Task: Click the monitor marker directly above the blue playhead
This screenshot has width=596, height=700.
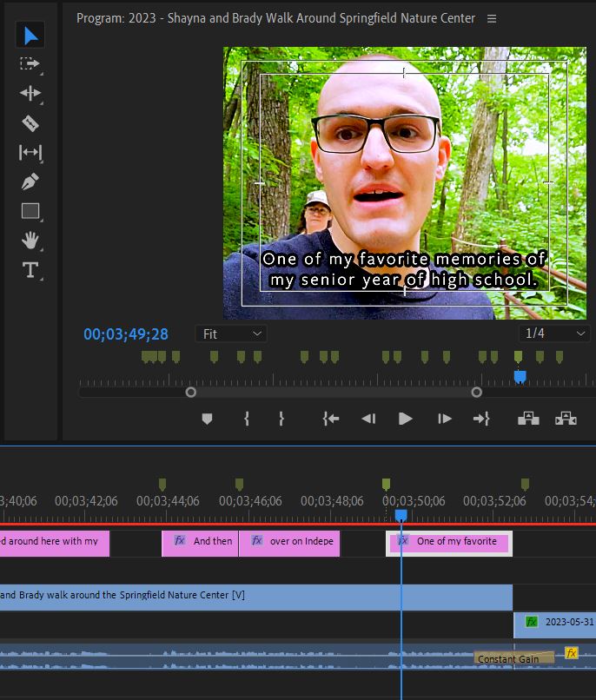Action: [518, 357]
